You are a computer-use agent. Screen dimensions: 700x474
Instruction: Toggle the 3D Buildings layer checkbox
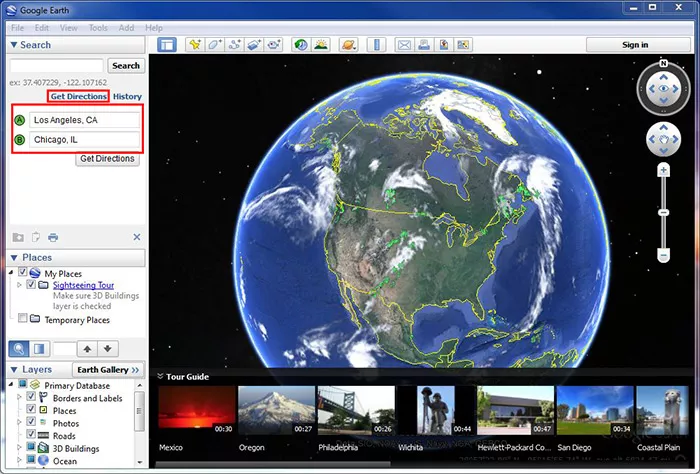click(x=31, y=446)
